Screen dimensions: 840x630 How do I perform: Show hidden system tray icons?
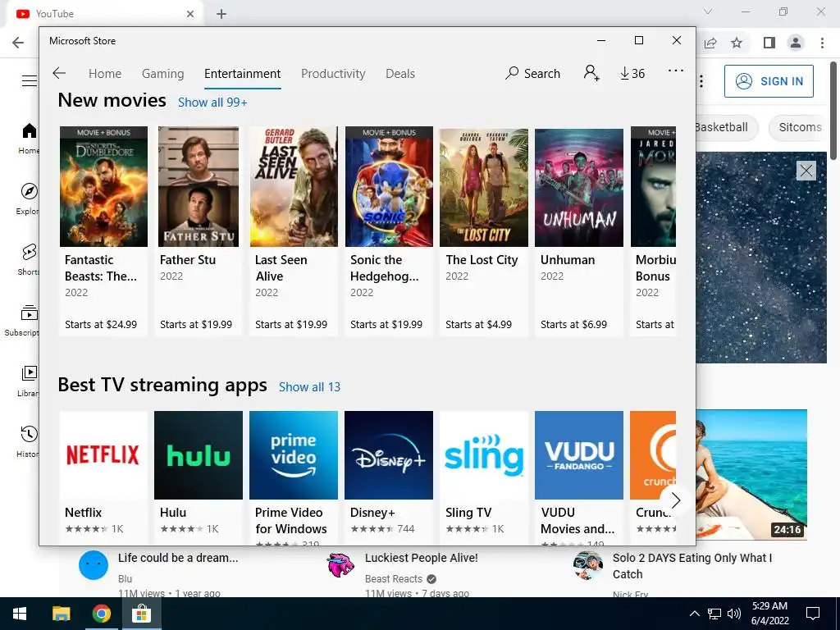(694, 614)
